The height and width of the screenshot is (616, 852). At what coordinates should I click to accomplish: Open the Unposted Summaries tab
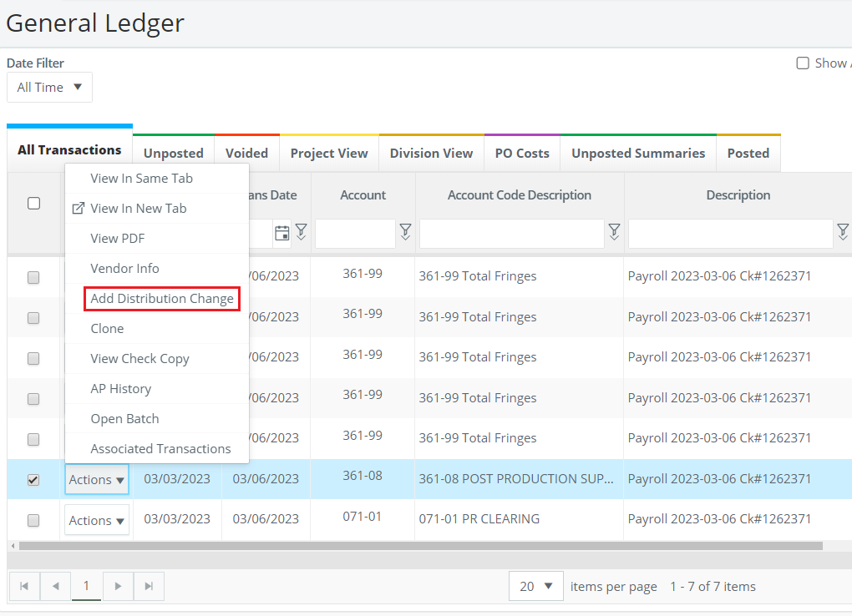tap(638, 154)
